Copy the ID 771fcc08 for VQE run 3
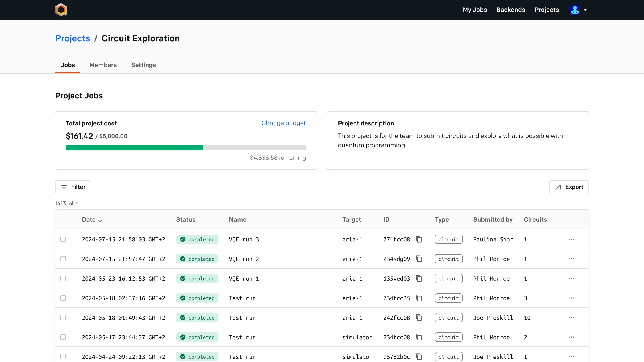Image resolution: width=644 pixels, height=362 pixels. coord(419,239)
